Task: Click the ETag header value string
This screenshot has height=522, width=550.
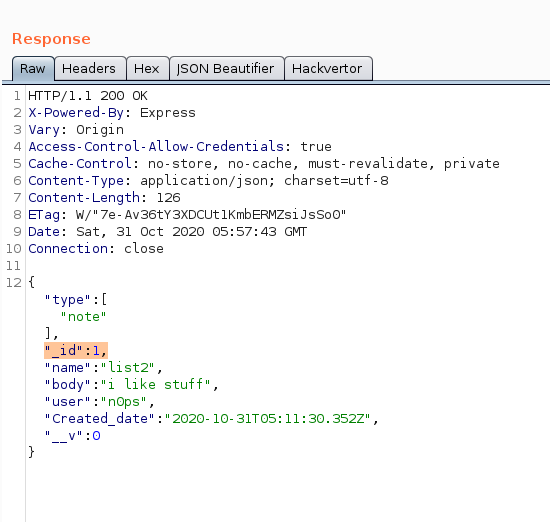Action: [x=211, y=215]
